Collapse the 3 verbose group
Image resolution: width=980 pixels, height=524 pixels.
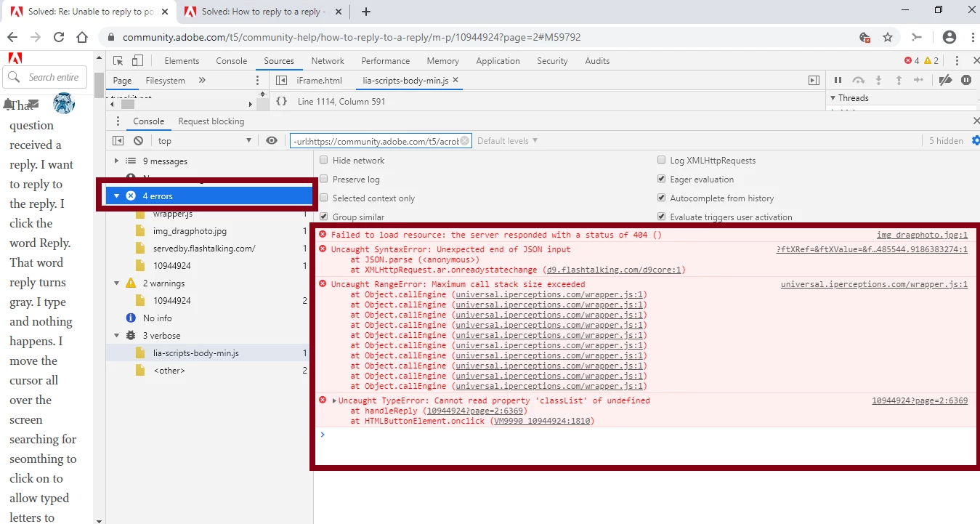tap(116, 336)
